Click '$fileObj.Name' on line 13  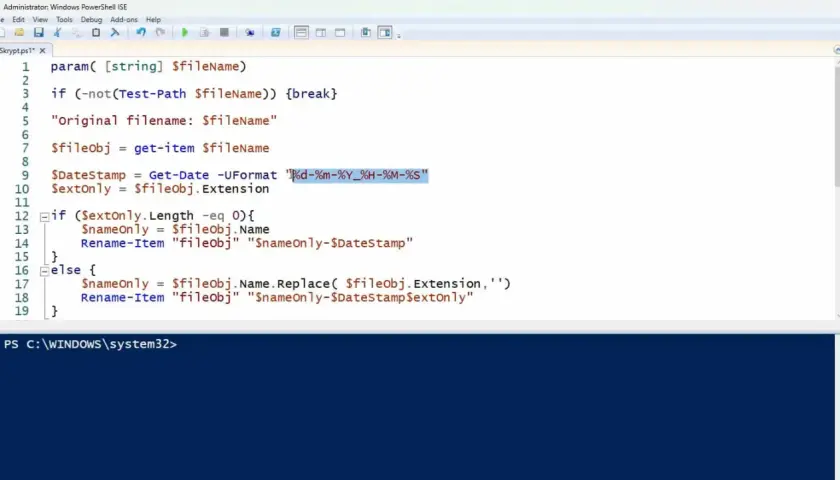coord(221,229)
